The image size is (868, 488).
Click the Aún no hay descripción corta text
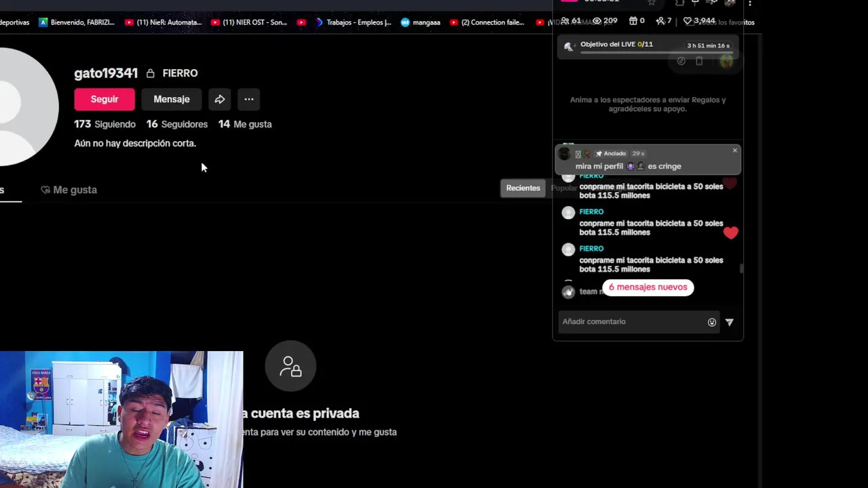pos(135,143)
